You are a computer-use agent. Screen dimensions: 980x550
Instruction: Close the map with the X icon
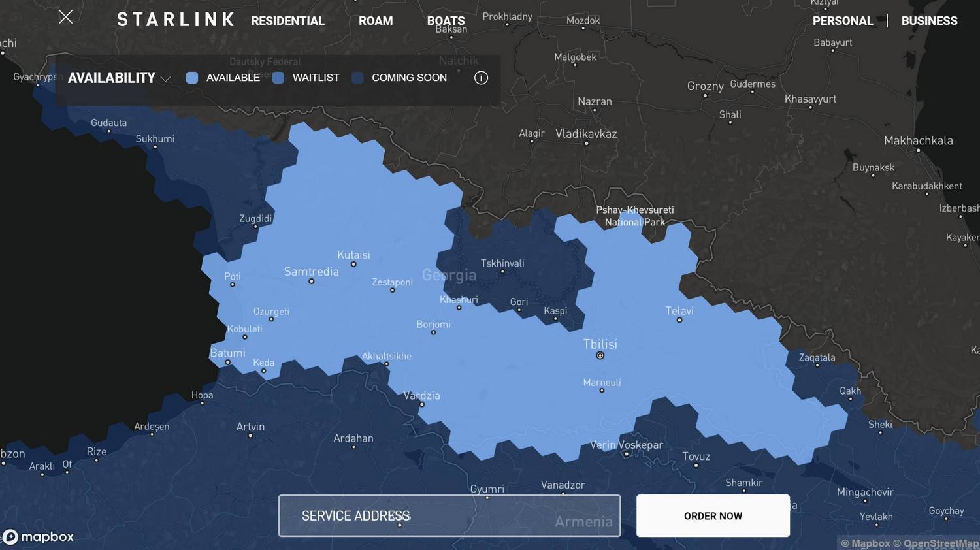(x=65, y=17)
